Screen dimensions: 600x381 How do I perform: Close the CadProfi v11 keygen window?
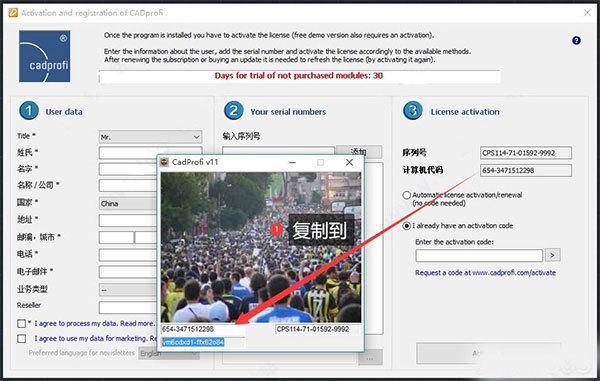coord(349,162)
